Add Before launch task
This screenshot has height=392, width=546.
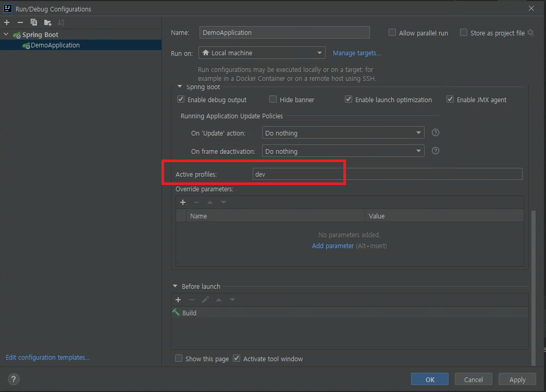(x=178, y=300)
